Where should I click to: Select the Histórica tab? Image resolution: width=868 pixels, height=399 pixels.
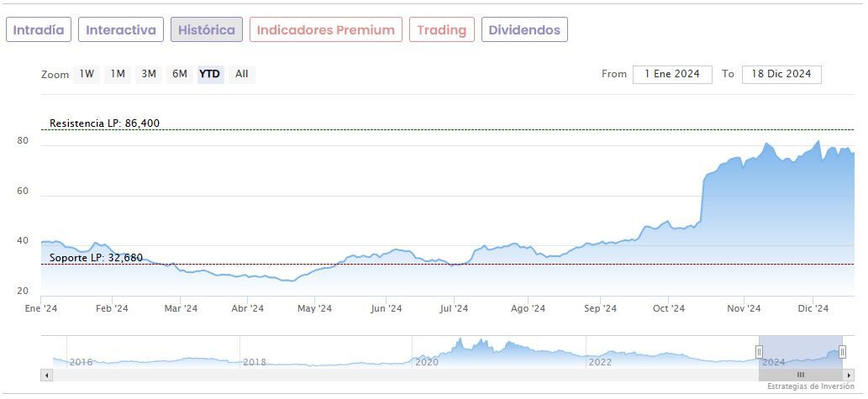pyautogui.click(x=207, y=30)
